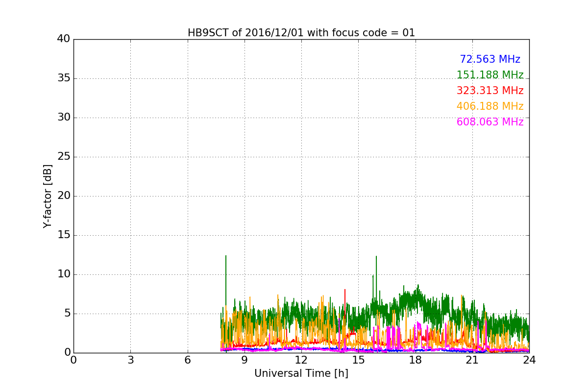Click the green spike peak near 16 h

(376, 256)
